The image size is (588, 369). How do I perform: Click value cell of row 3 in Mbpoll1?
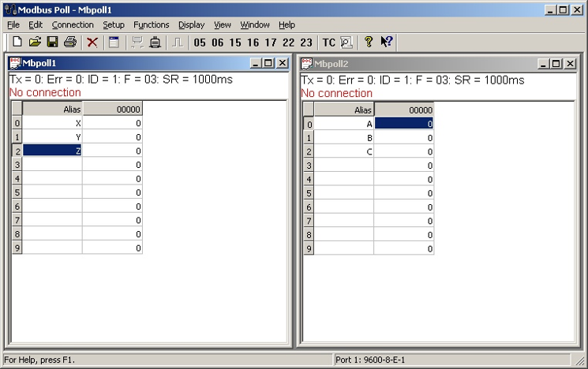112,165
